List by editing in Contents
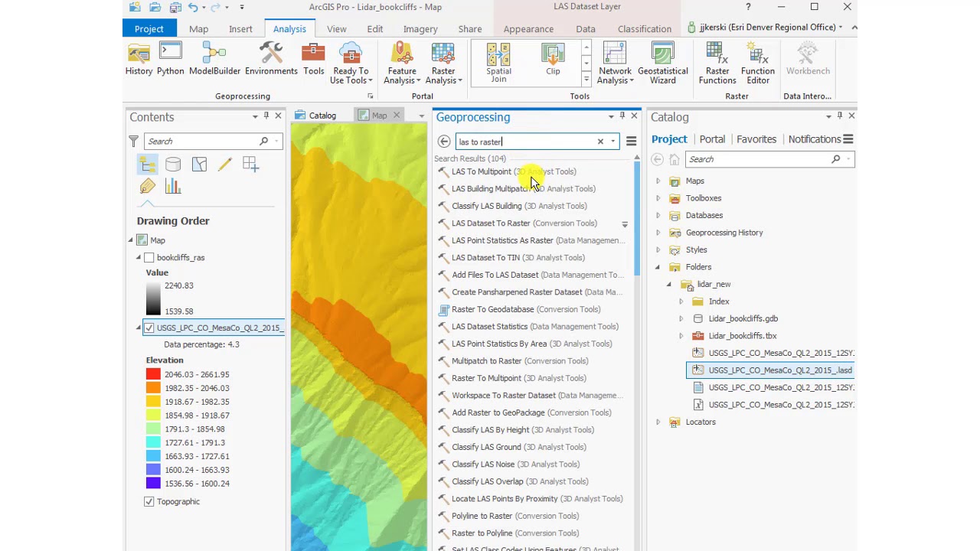Screen dimensions: 980x551 pos(224,165)
